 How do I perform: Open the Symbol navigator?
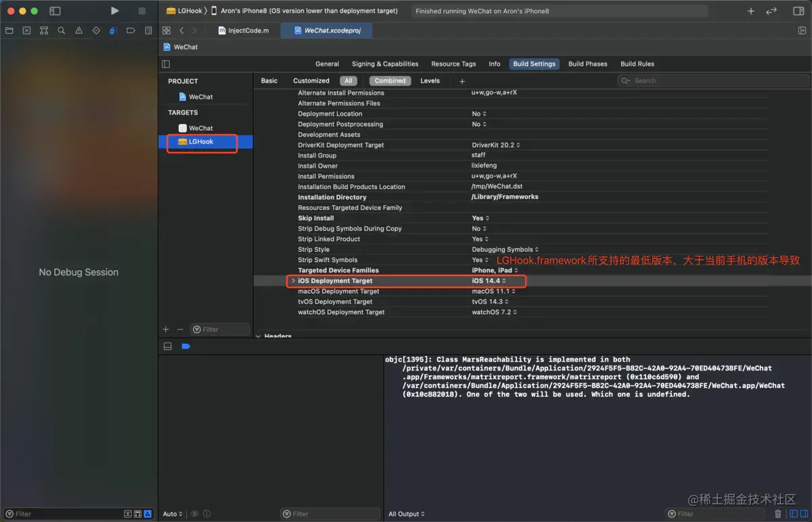pos(44,30)
